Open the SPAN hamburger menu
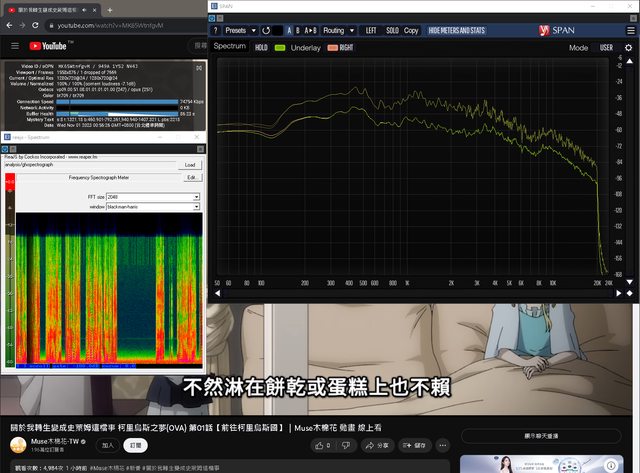The height and width of the screenshot is (473, 640). (631, 31)
